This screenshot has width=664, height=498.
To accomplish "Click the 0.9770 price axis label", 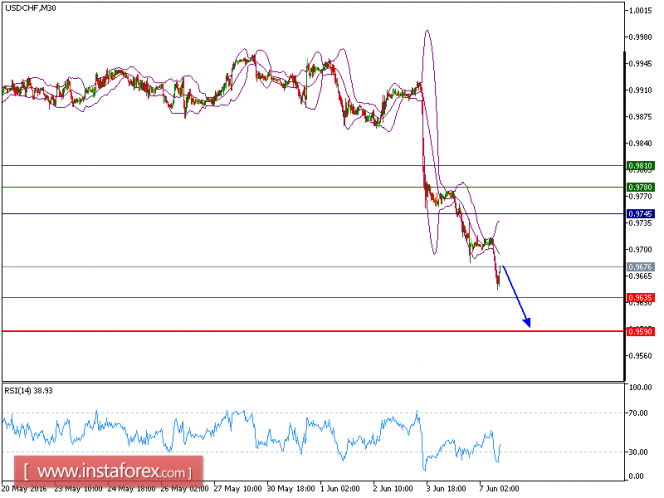I will click(x=641, y=196).
